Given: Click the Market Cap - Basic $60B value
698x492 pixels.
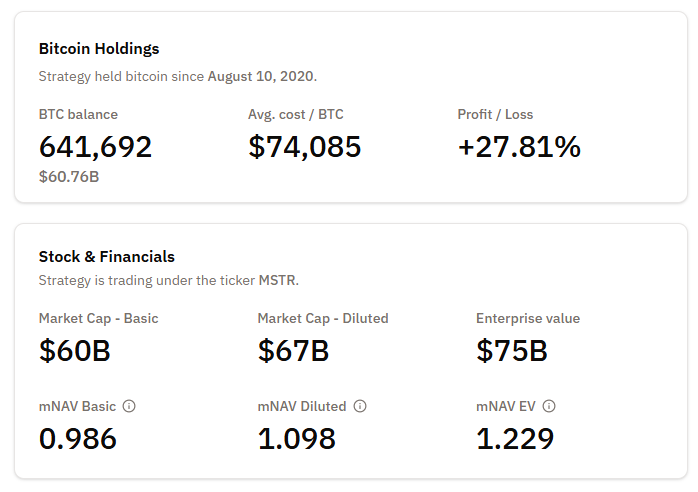Looking at the screenshot, I should click(75, 351).
